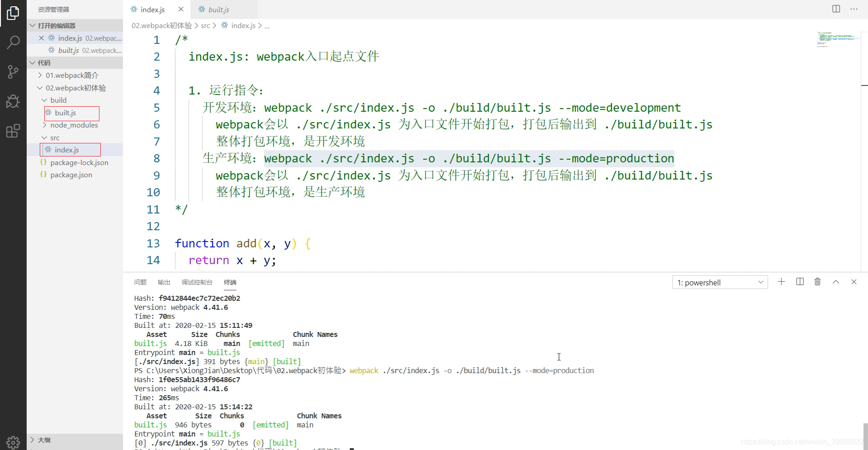Click terminal text '946 bytes'
This screenshot has width=868, height=450.
point(193,425)
